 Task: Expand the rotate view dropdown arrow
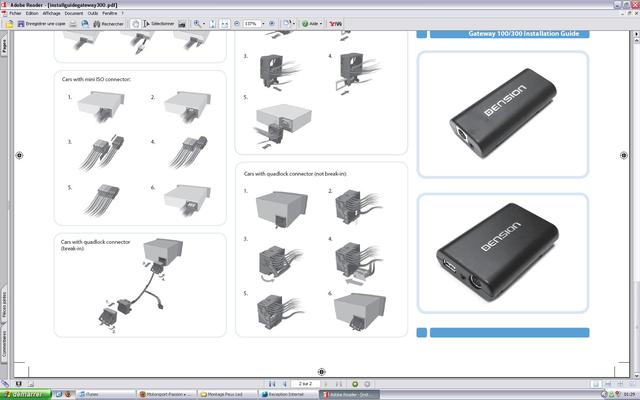point(293,24)
